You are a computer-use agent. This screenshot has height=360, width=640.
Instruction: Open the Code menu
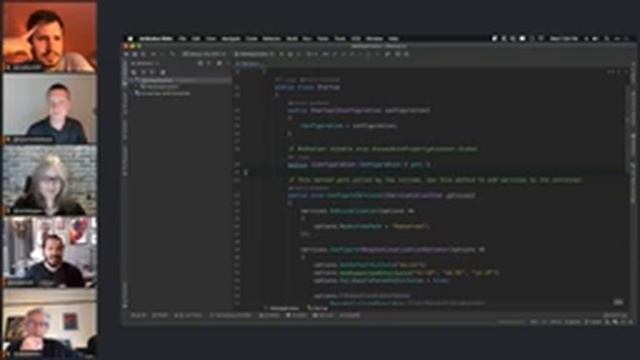coord(252,38)
